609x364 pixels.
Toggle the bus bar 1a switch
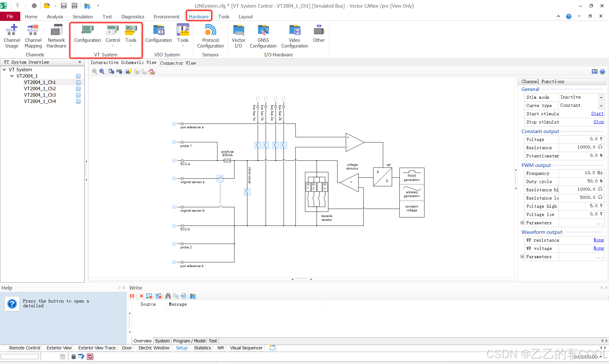(258, 145)
